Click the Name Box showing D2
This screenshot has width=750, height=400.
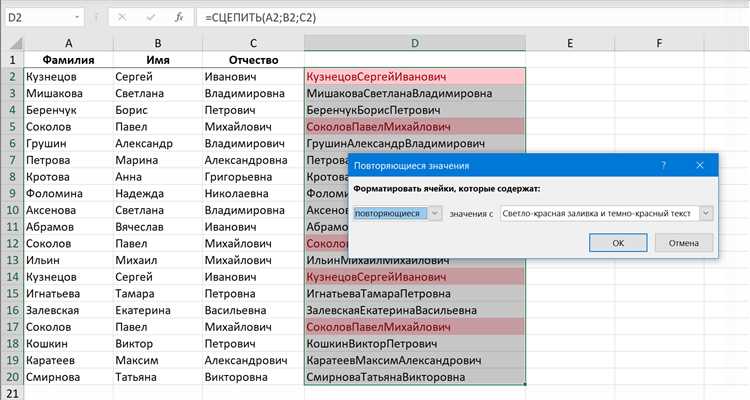point(44,18)
